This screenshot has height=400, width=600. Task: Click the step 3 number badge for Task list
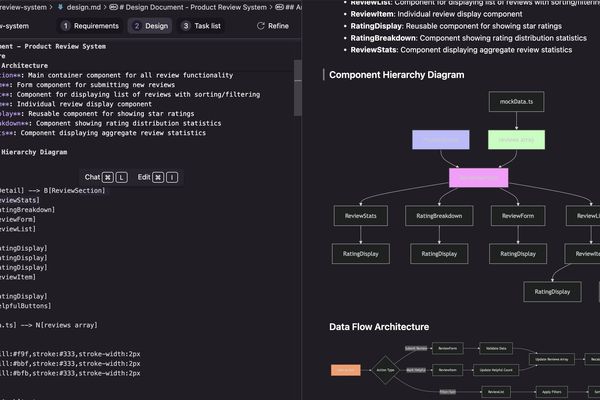(185, 26)
